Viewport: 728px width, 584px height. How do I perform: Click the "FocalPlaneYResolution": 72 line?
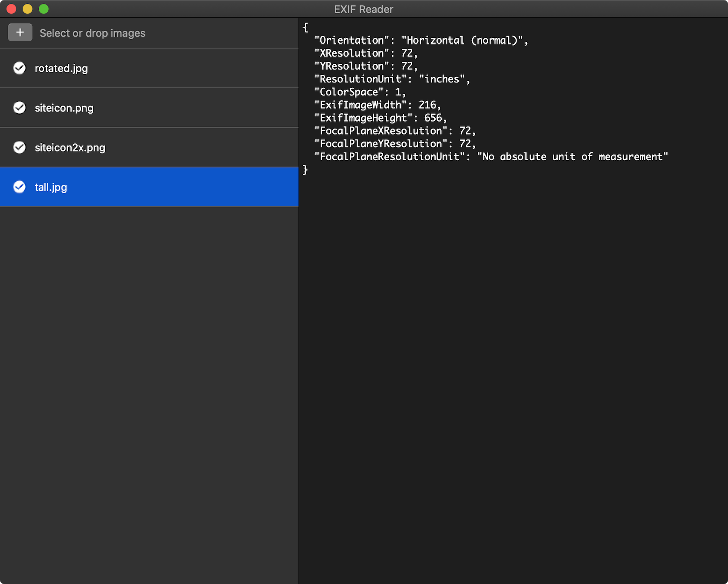point(395,144)
